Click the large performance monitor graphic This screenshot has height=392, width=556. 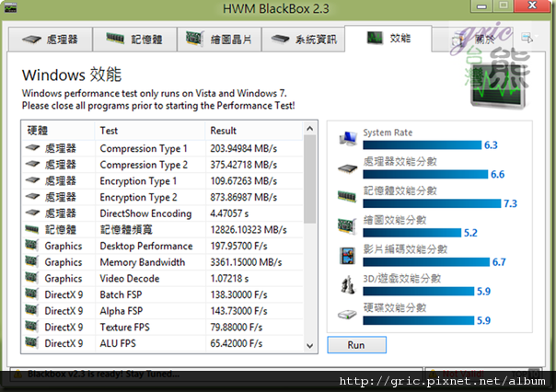click(498, 86)
